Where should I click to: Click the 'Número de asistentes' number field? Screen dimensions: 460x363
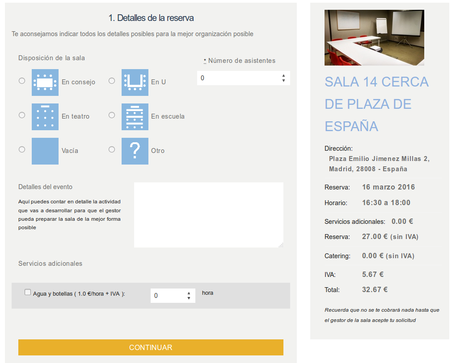(x=243, y=78)
